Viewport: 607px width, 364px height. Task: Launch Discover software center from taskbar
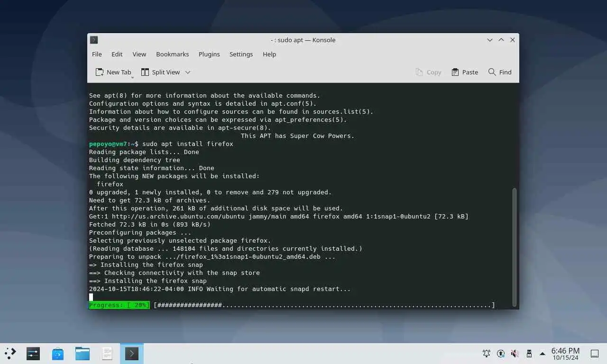click(x=58, y=353)
